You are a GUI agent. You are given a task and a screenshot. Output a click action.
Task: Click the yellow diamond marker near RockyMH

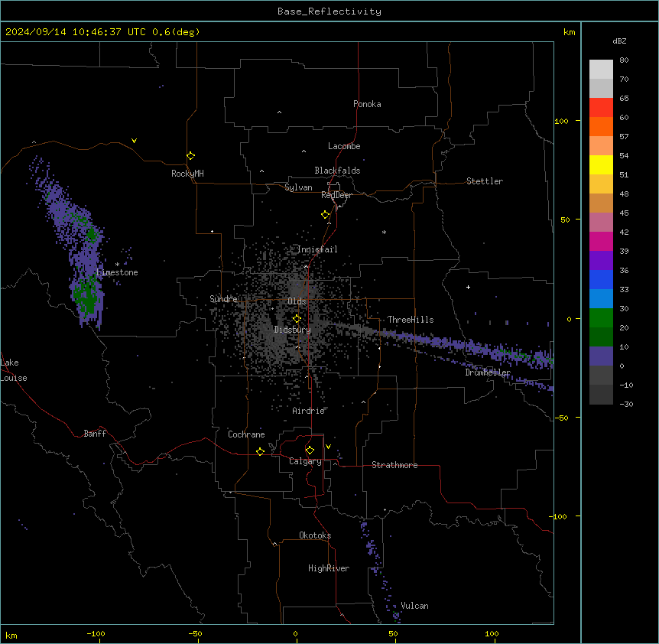coord(190,156)
